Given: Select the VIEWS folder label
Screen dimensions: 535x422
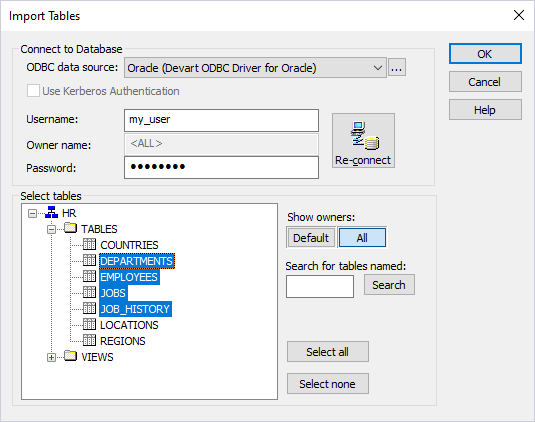Looking at the screenshot, I should 97,357.
